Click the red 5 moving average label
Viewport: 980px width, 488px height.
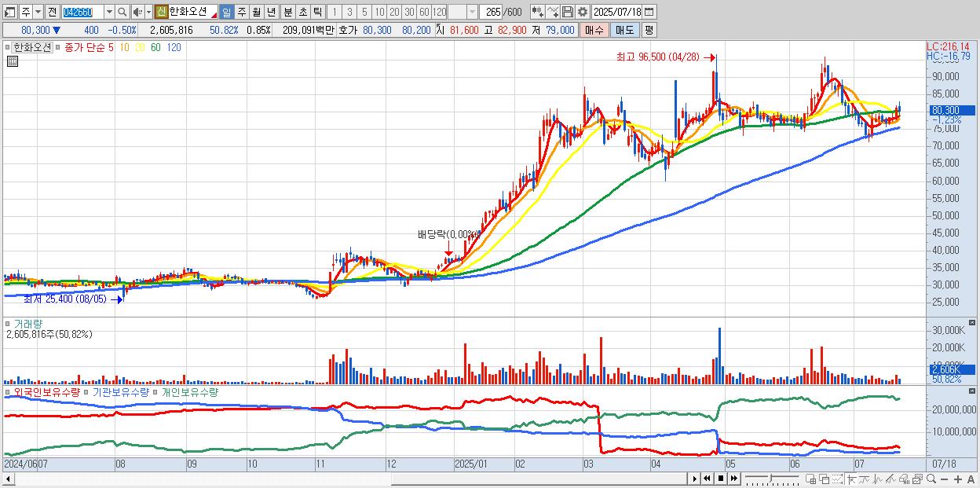point(112,47)
